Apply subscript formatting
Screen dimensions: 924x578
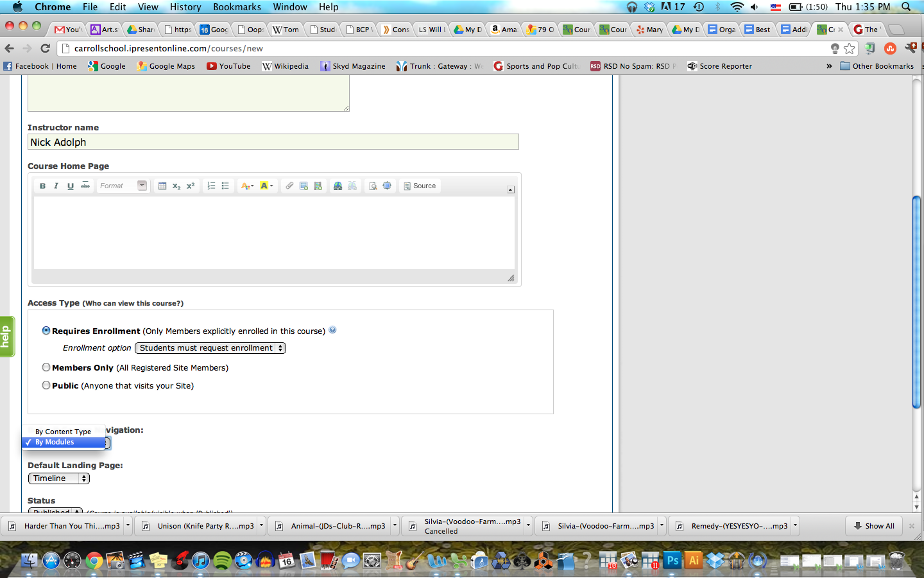(x=176, y=186)
